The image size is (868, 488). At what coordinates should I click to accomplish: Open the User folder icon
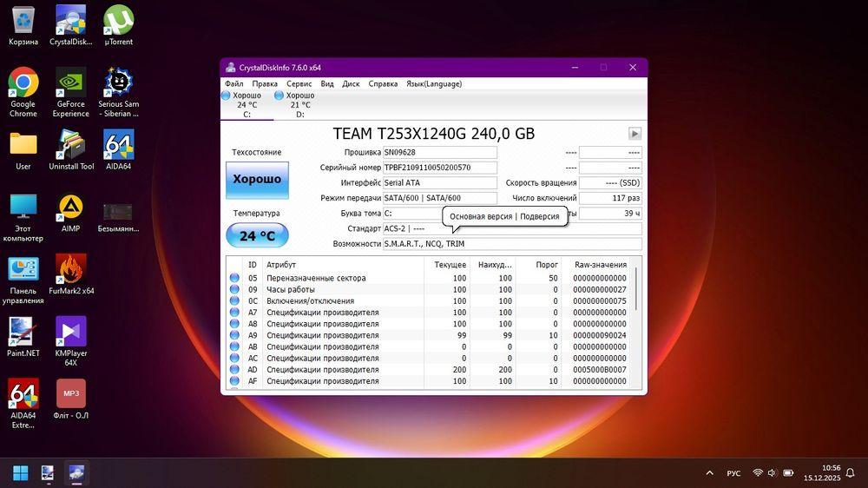coord(23,150)
